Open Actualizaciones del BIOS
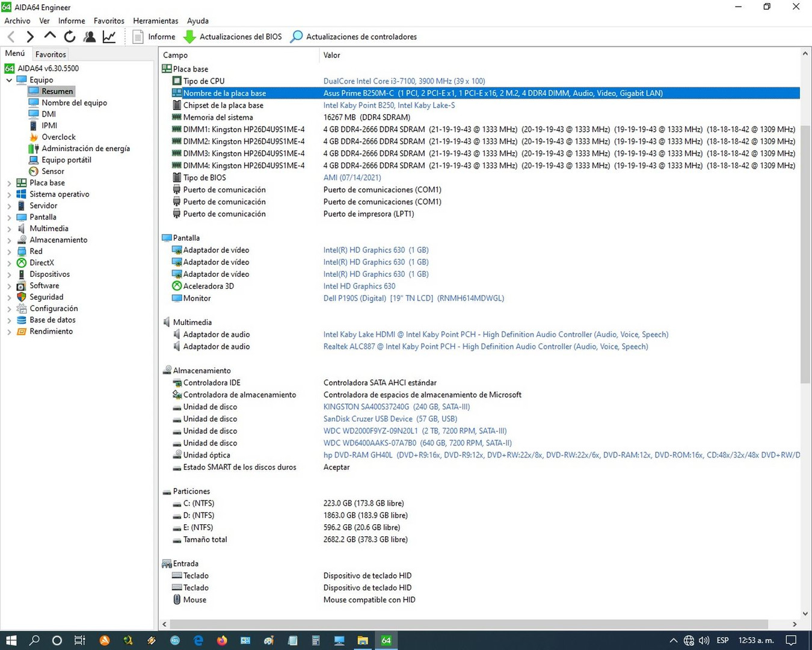812x650 pixels. click(x=233, y=37)
